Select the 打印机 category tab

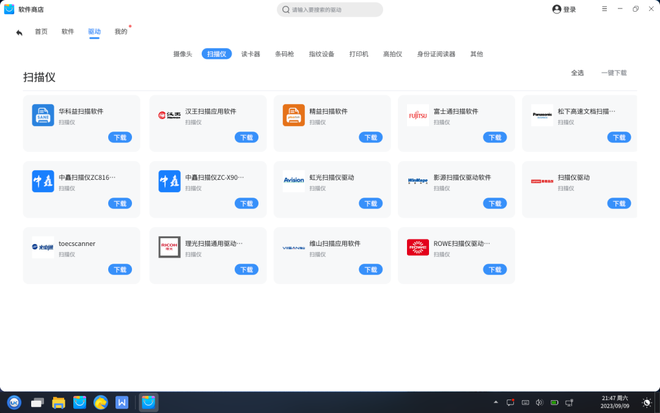pos(358,54)
